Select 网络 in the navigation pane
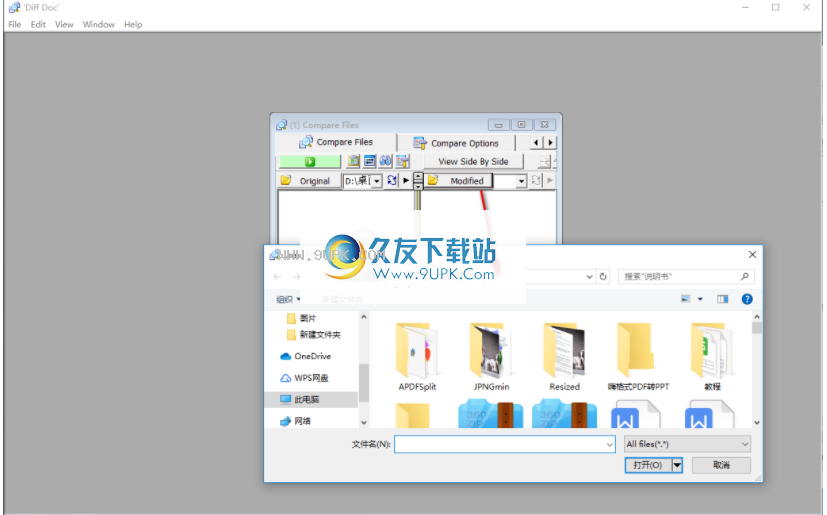This screenshot has width=827, height=515. (295, 421)
